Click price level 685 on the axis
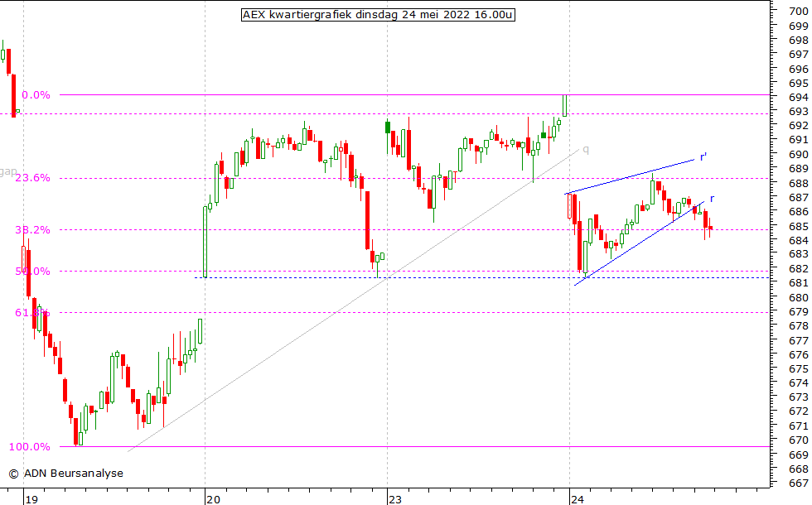The width and height of the screenshot is (812, 505). pos(798,226)
